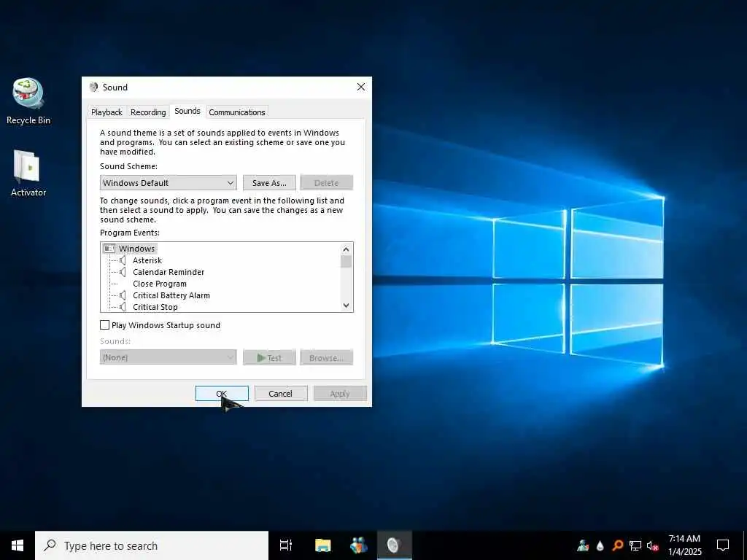
Task: Click the Delete scheme button
Action: pyautogui.click(x=326, y=183)
